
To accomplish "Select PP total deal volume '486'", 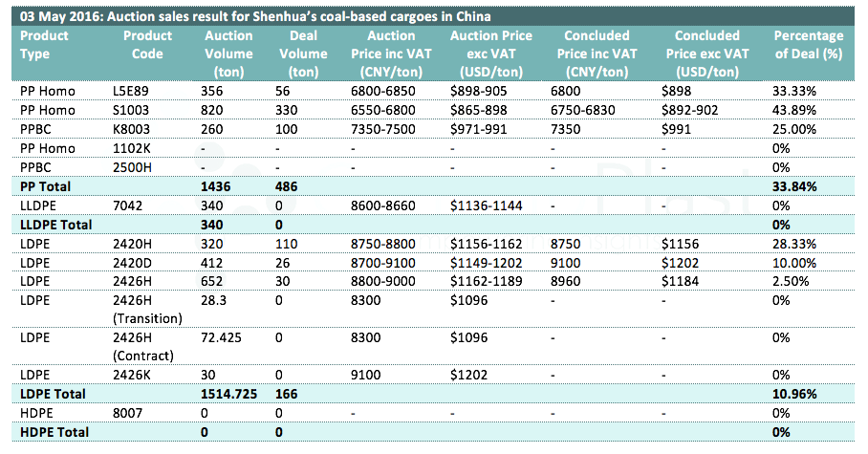I will tap(286, 186).
